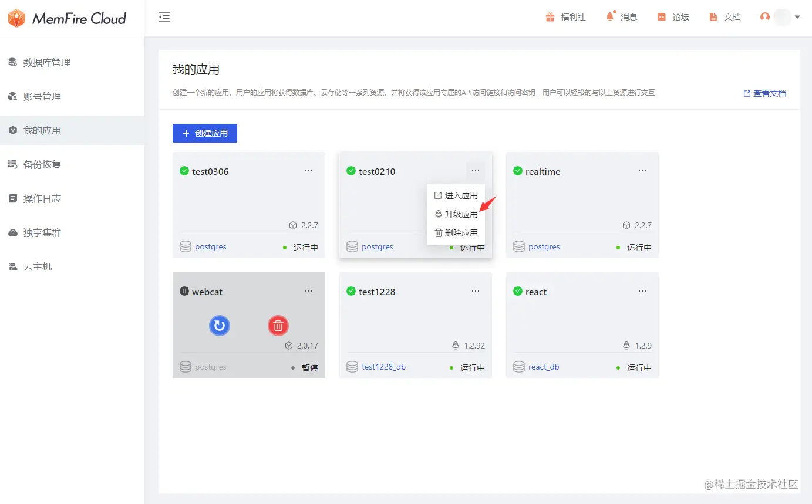Go to 操作日志 in the sidebar

[72, 198]
